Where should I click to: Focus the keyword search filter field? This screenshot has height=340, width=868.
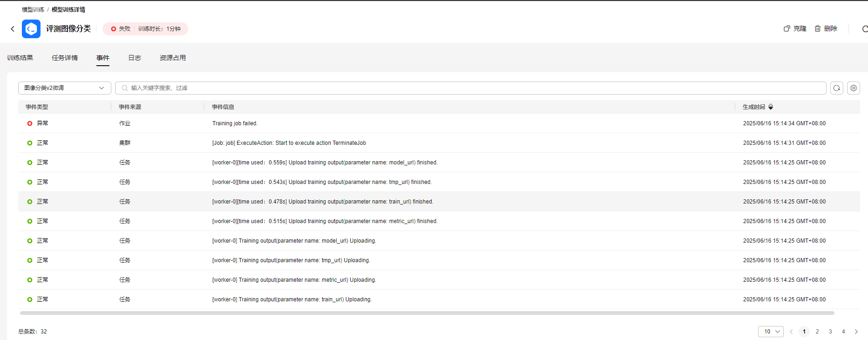click(x=470, y=88)
